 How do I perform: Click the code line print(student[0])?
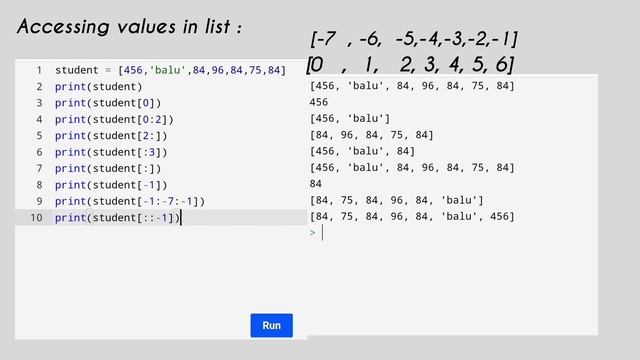point(108,103)
